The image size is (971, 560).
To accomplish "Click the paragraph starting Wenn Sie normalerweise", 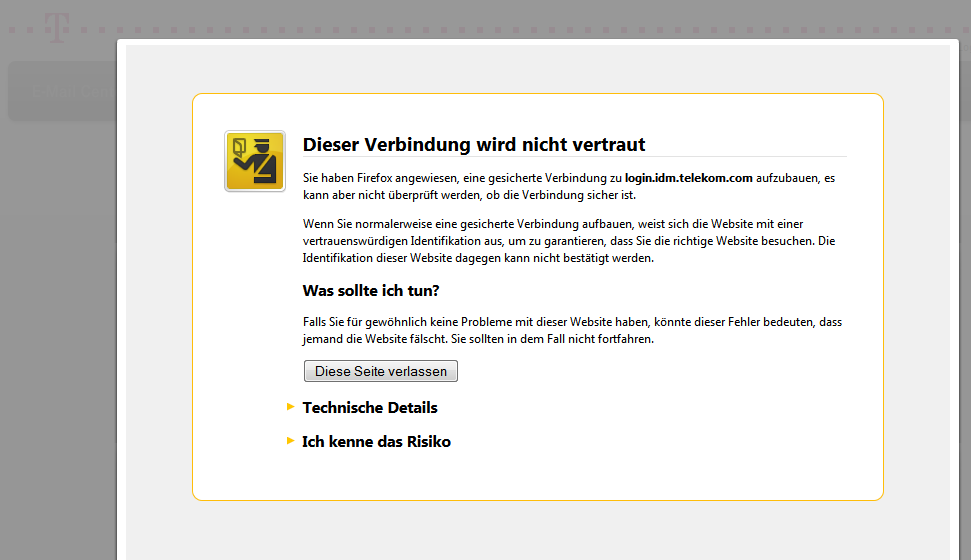I will coord(569,241).
